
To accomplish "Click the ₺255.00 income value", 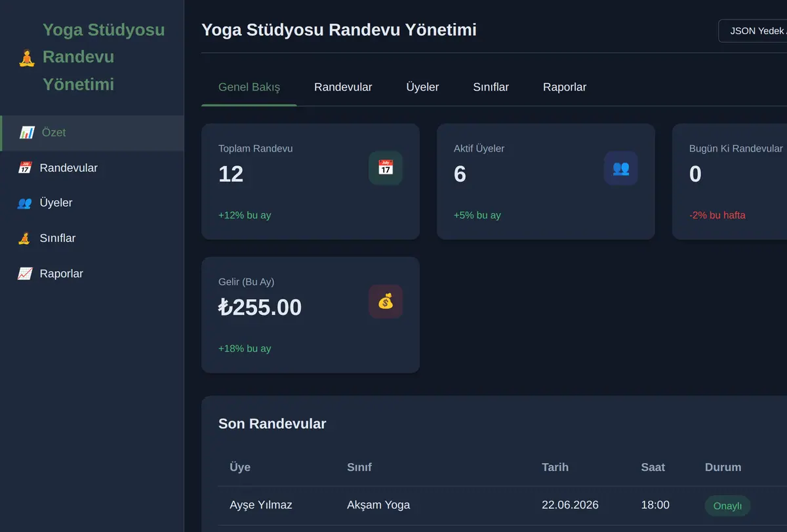I will point(260,307).
